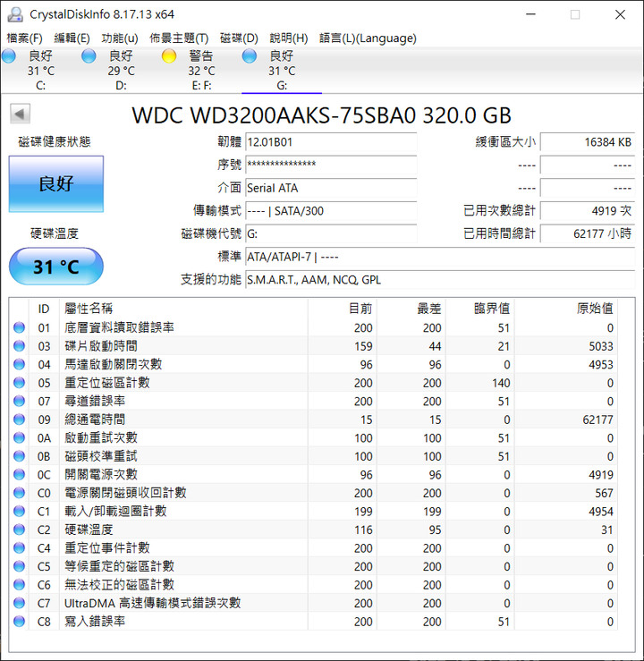Click the 良好 health status button
This screenshot has height=661, width=644.
[56, 183]
